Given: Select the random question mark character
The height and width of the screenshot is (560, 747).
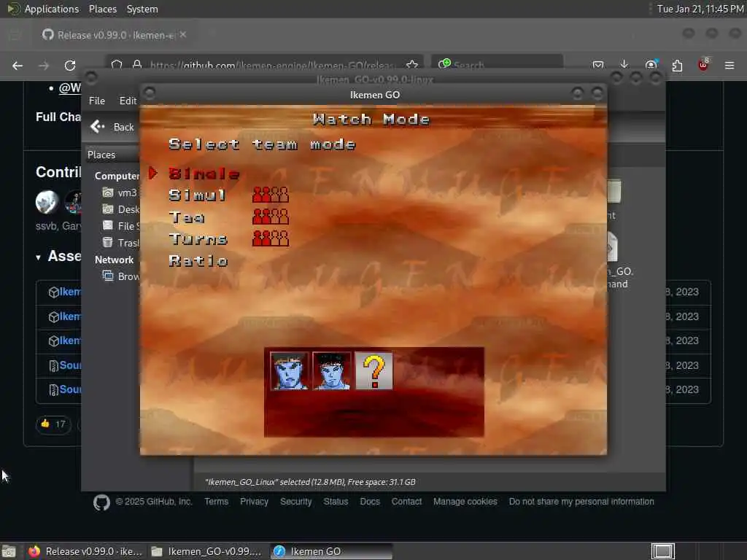Looking at the screenshot, I should click(x=374, y=371).
